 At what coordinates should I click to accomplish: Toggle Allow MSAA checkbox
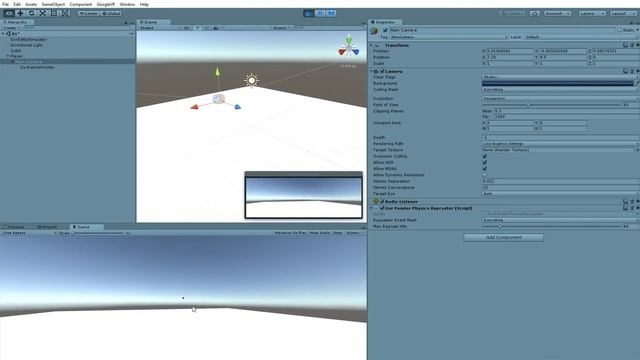(484, 169)
